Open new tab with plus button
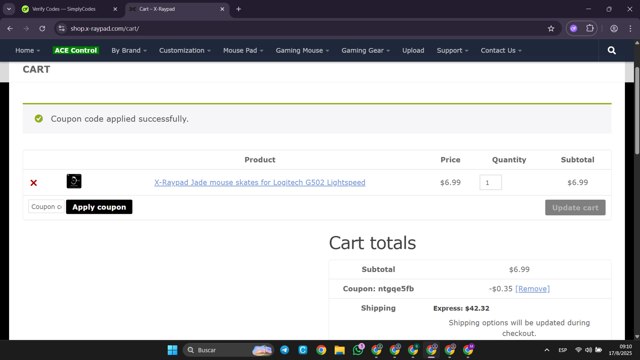Viewport: 640px width, 360px height. point(238,9)
